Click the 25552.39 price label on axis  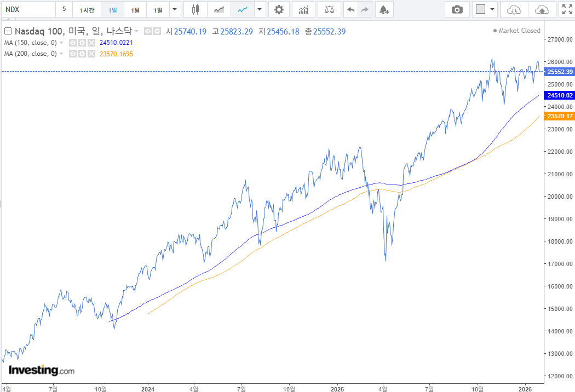(560, 72)
